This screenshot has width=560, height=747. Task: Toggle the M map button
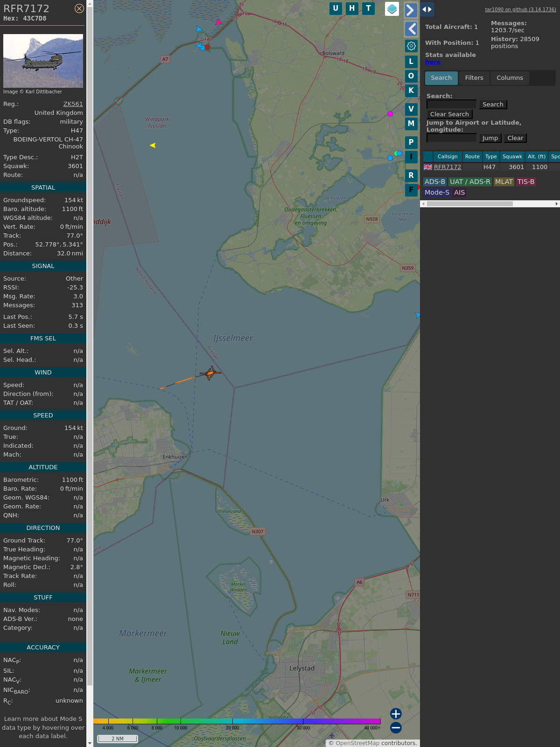[x=411, y=124]
